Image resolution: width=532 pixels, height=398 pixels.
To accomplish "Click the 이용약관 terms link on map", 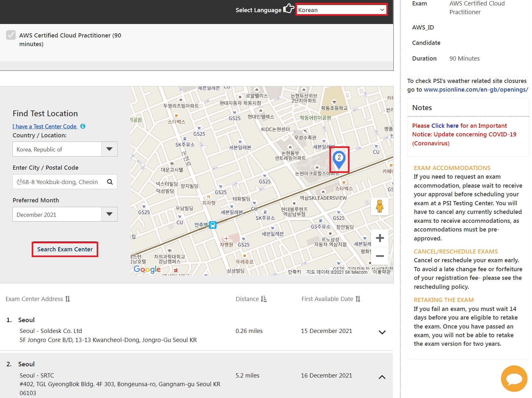I will [382, 272].
